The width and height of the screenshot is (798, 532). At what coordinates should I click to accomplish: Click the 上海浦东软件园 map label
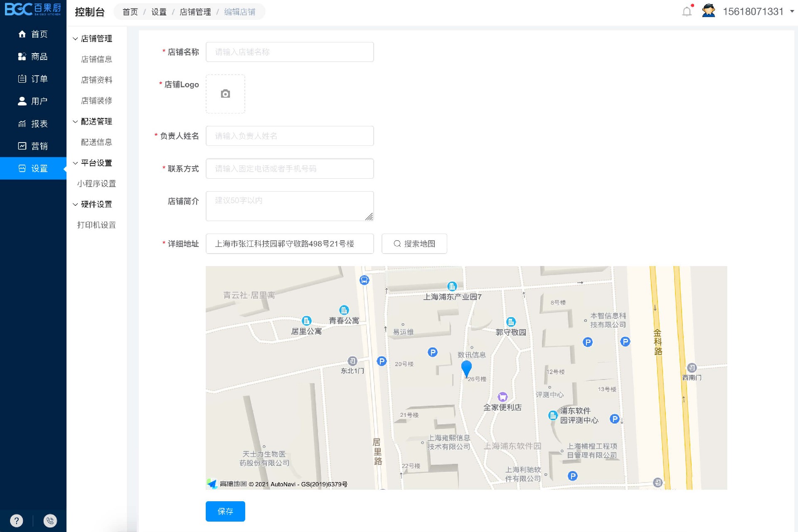[x=512, y=446]
